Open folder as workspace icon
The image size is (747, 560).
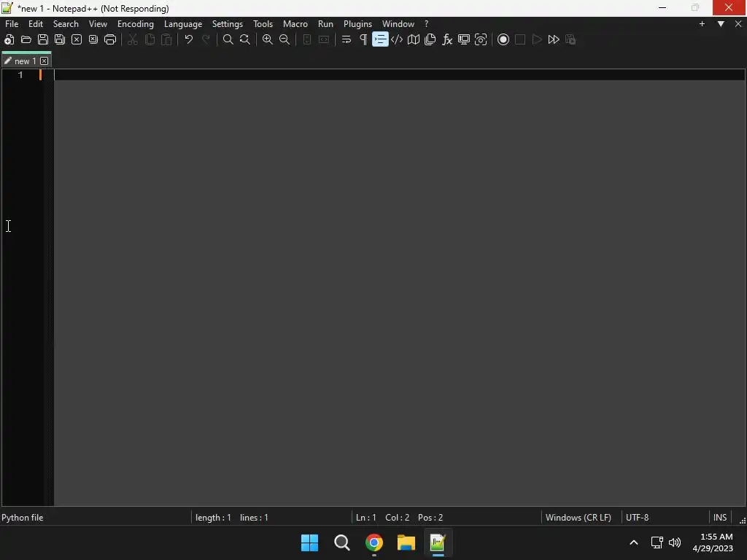point(464,39)
